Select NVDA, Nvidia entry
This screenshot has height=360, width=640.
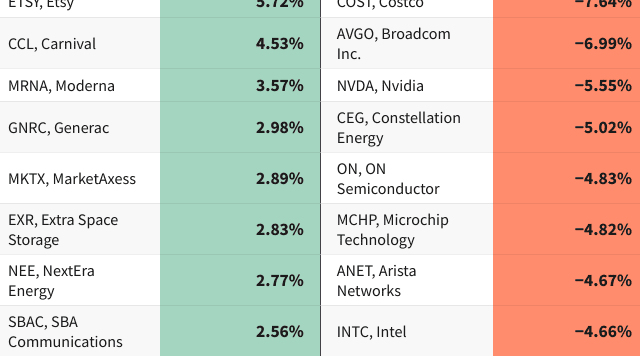[380, 86]
